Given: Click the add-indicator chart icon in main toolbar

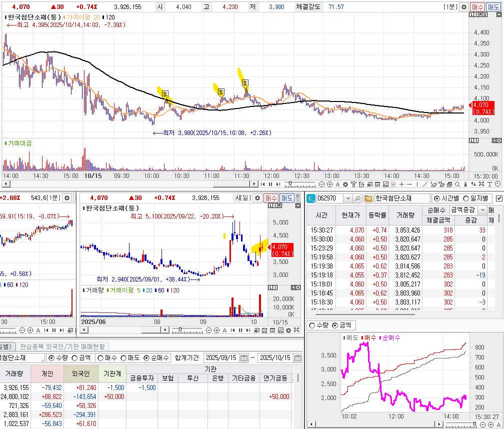Looking at the screenshot, I should (x=361, y=184).
